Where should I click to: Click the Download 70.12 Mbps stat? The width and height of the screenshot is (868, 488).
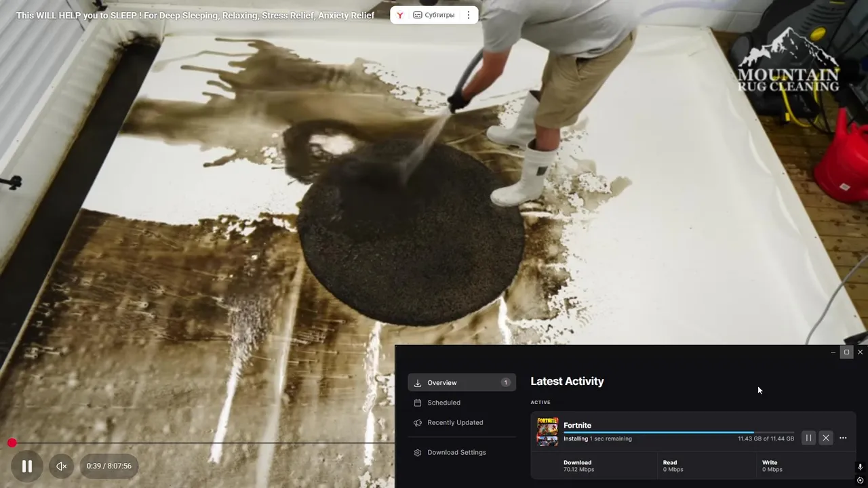(x=578, y=466)
